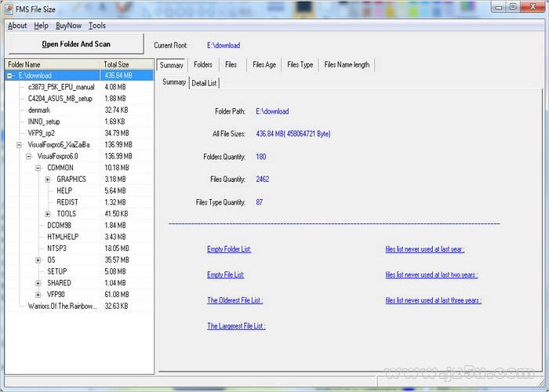Collapse the VisualFoxpro6.0 folder node
The height and width of the screenshot is (392, 549).
[29, 157]
